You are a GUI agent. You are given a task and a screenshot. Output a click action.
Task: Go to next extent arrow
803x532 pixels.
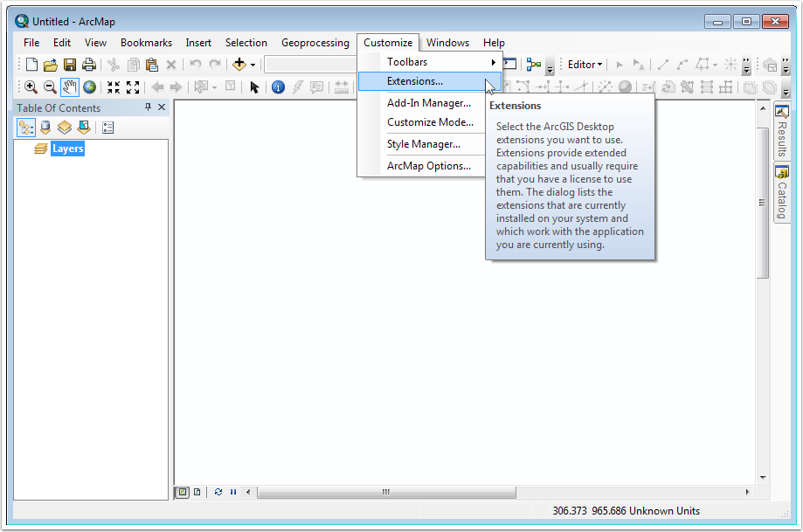click(176, 87)
